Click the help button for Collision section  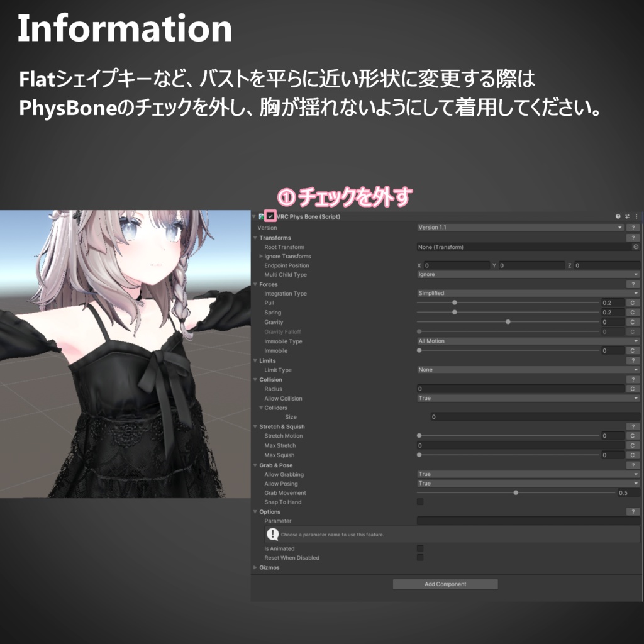coord(633,379)
